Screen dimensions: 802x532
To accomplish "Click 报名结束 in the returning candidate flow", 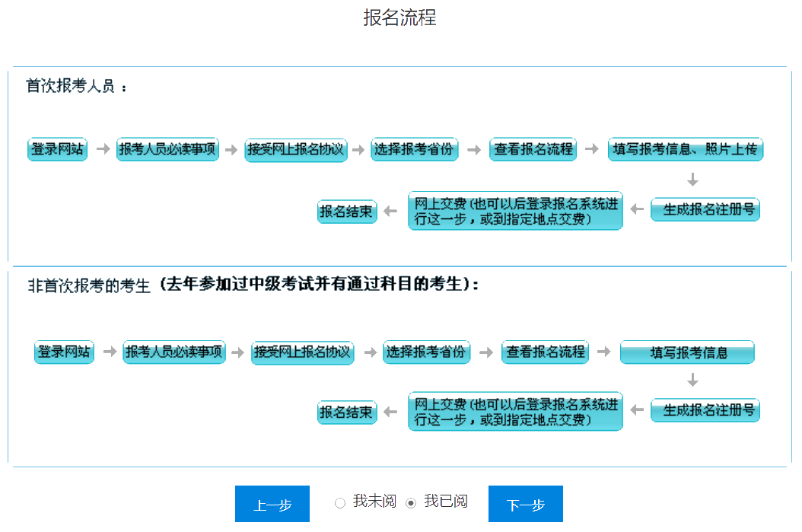I will (x=347, y=412).
